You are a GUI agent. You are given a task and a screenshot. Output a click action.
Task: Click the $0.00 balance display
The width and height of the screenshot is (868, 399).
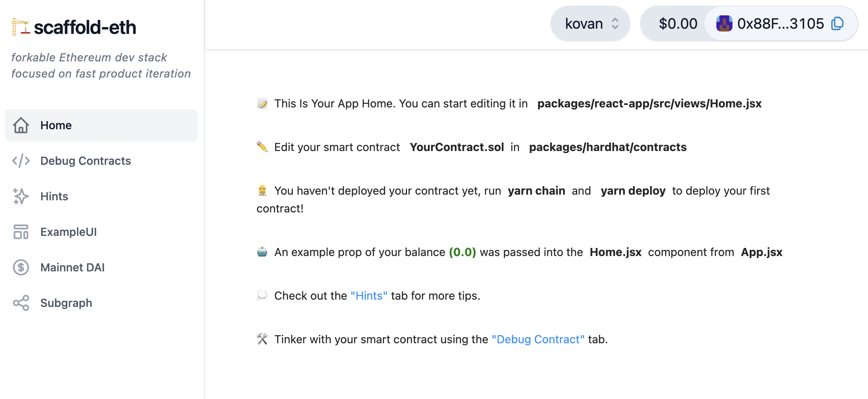point(678,24)
